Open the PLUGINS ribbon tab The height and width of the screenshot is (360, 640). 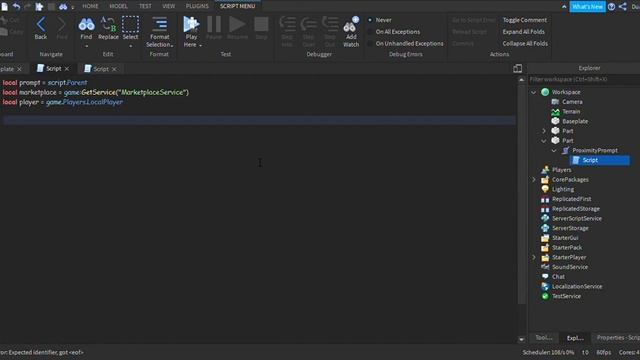197,6
